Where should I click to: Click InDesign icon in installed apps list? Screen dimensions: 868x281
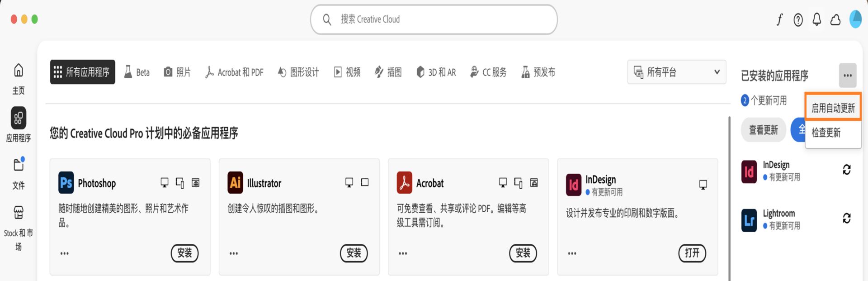[x=749, y=172]
